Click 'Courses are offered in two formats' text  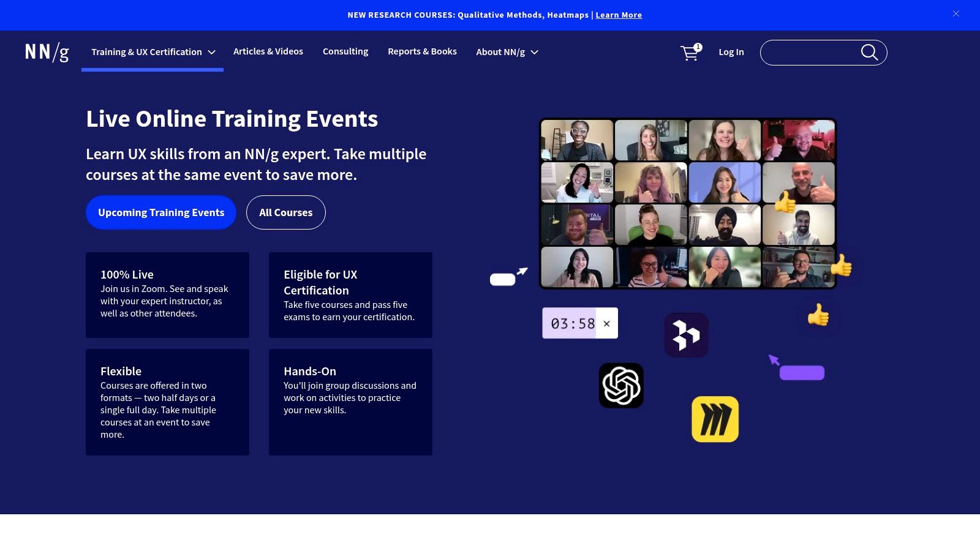158,410
